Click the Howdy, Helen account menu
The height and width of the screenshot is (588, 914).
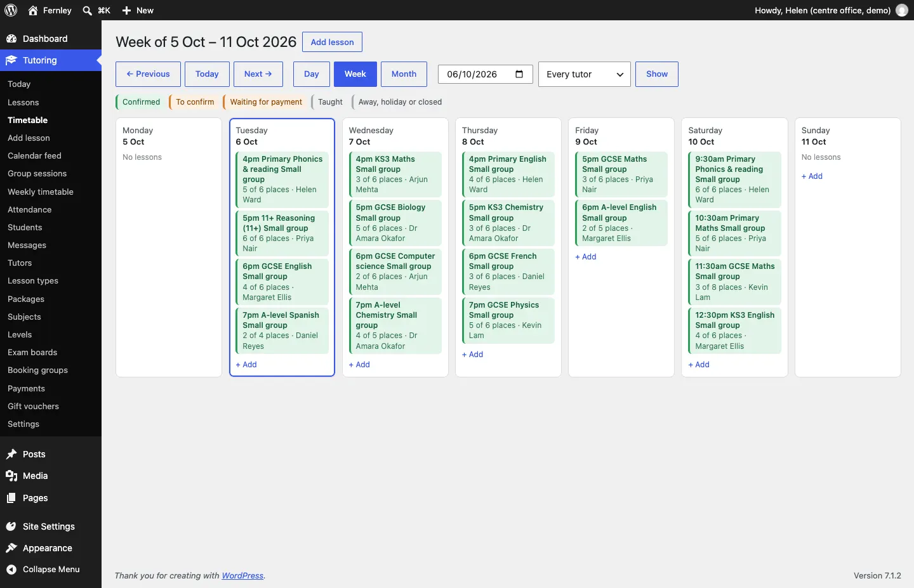point(831,10)
